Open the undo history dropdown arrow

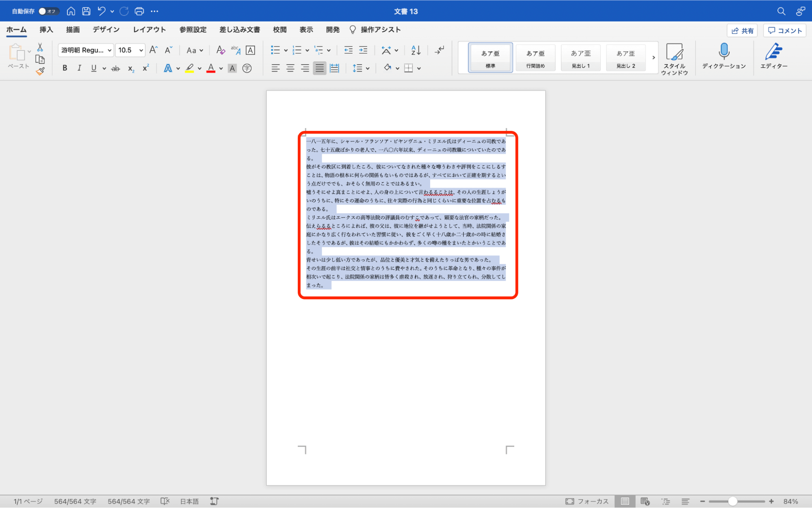coord(112,11)
